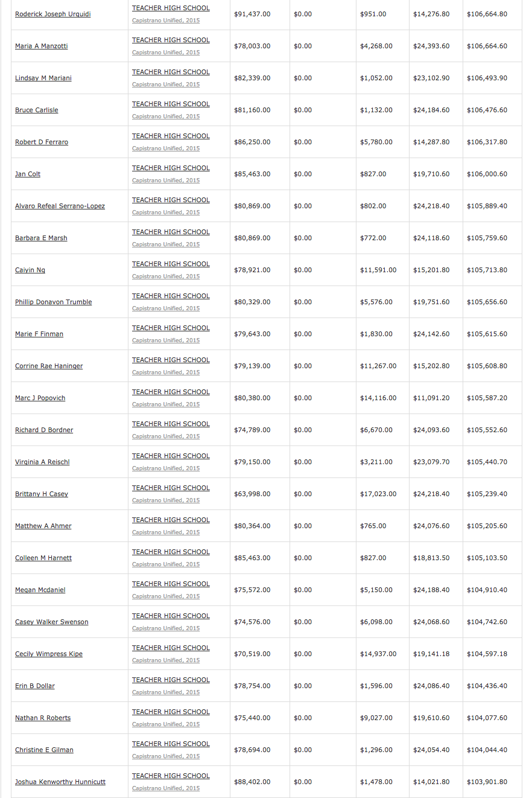Open TEACHER HIGH SCHOOL link in Nathan R Roberts' row
532x798 pixels.
click(x=171, y=712)
